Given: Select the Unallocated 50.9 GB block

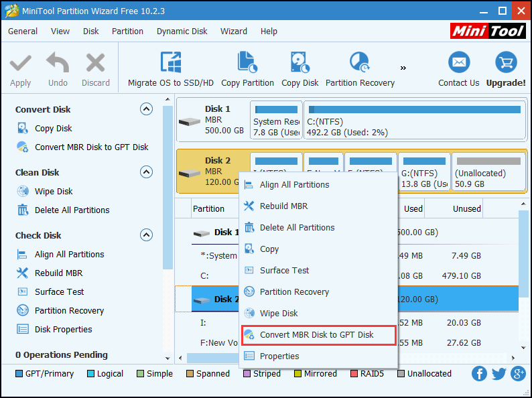Looking at the screenshot, I should pos(488,172).
